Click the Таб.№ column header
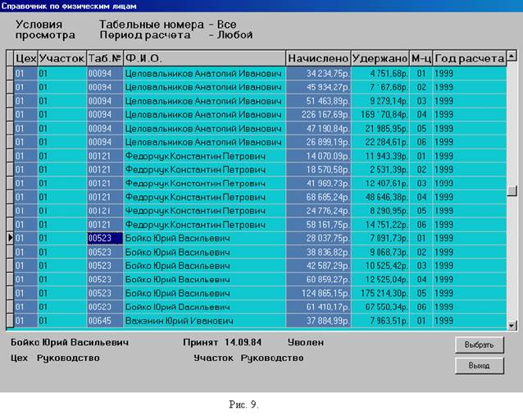 [x=104, y=58]
